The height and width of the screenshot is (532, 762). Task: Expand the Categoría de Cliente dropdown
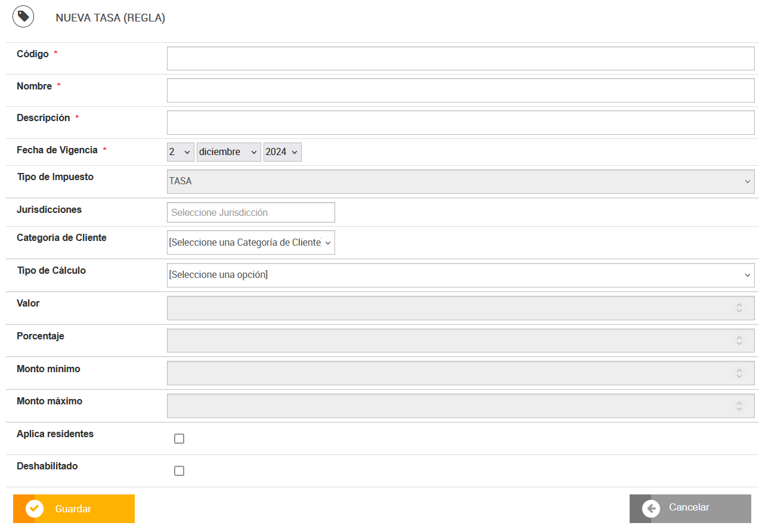pyautogui.click(x=250, y=243)
